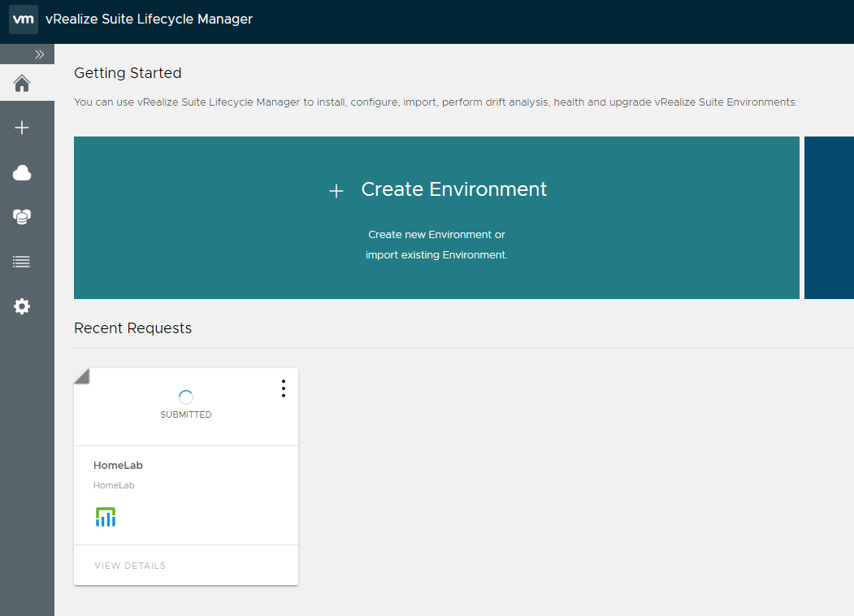854x616 pixels.
Task: Click the folded corner of request card
Action: tap(80, 375)
